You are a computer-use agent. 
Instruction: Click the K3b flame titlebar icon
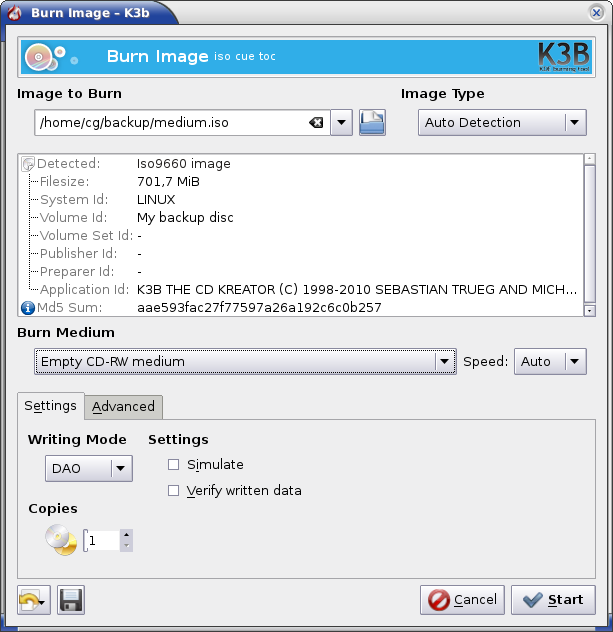15,12
